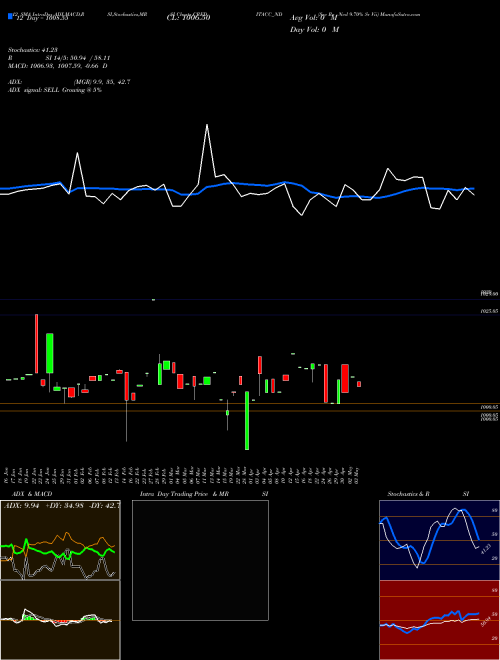Click the blue 12 Day SMA legend square
Viewport: 500px width, 660px height.
tap(11, 16)
